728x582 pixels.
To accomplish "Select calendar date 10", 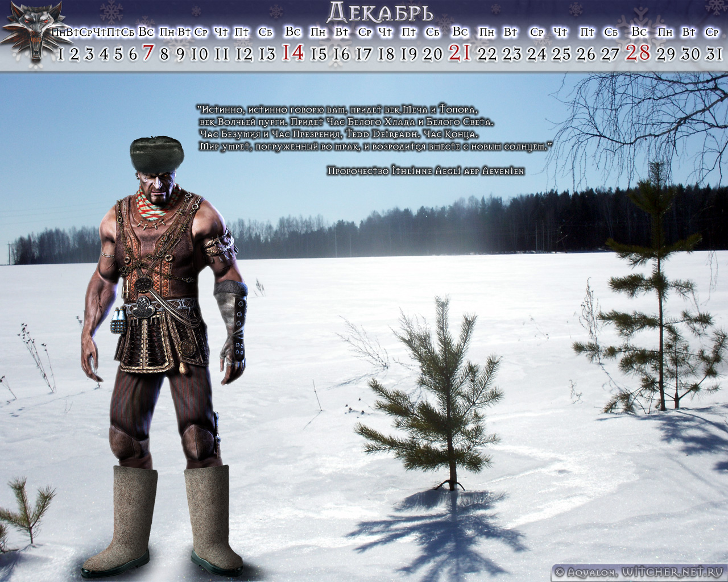I will (200, 54).
